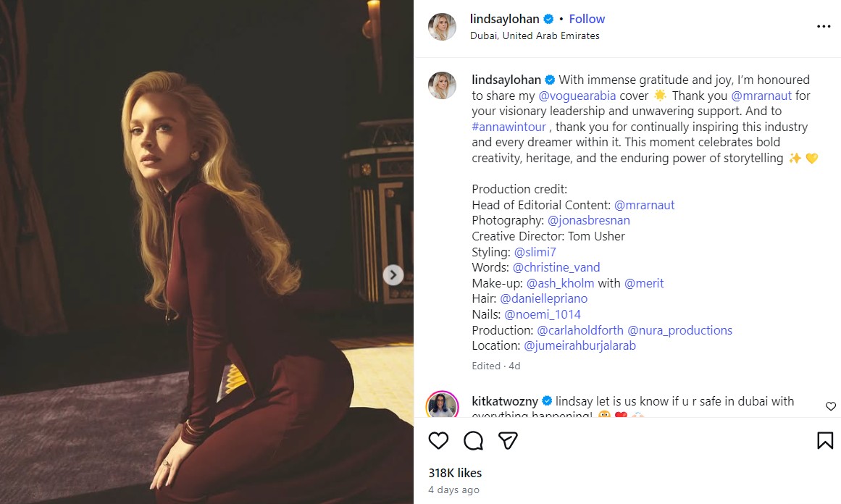Go to next photo in carousel
841x504 pixels.
pyautogui.click(x=393, y=274)
